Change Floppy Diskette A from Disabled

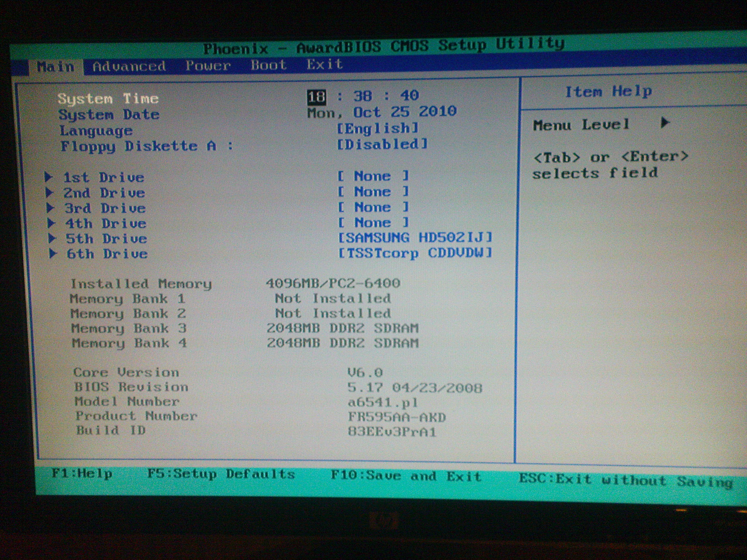381,144
